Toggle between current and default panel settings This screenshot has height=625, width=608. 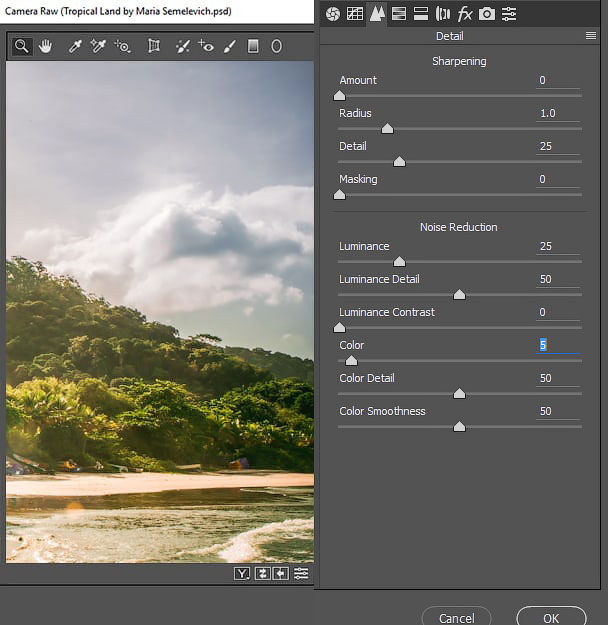click(x=301, y=574)
